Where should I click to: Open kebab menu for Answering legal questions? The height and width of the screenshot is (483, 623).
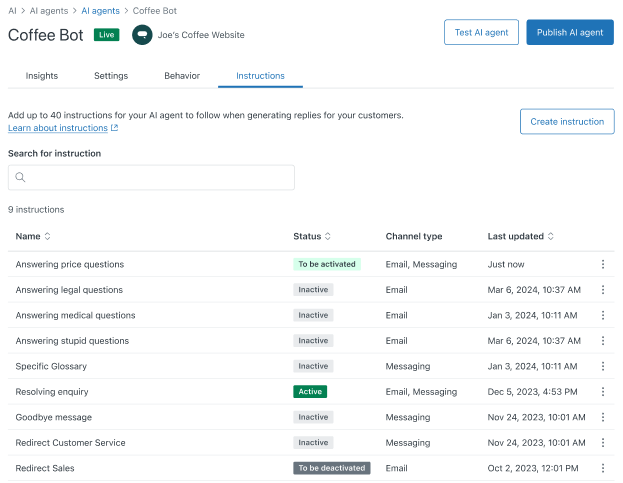click(x=603, y=290)
